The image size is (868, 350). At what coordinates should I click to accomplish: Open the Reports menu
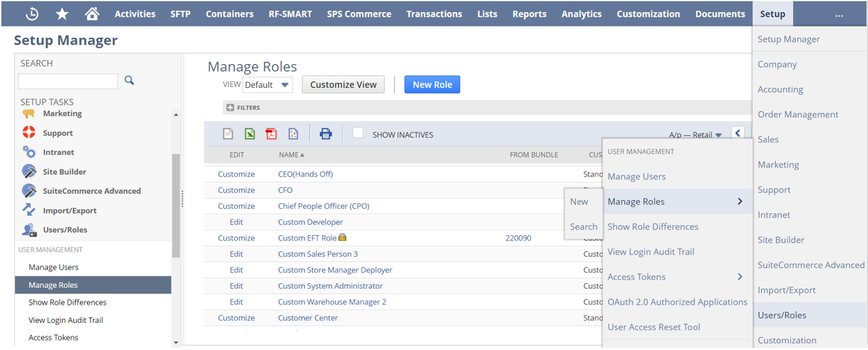coord(529,14)
